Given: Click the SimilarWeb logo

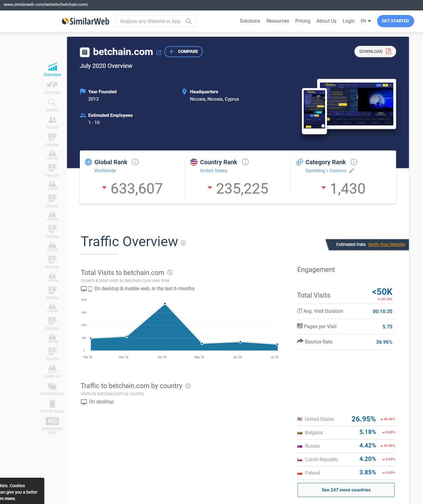Looking at the screenshot, I should point(85,21).
